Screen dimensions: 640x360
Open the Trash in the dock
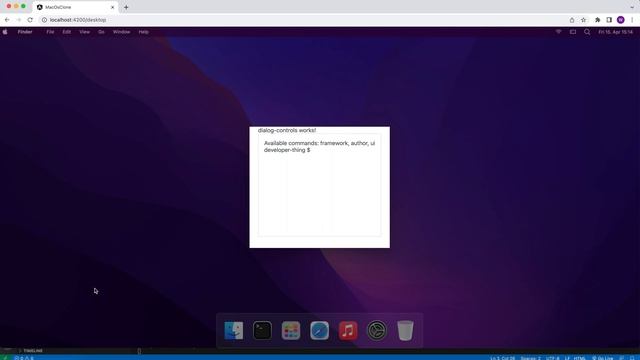[x=405, y=330]
